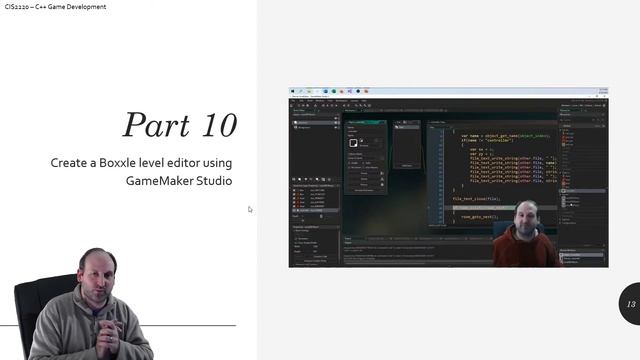Switch to the Workspace 1 tab
Image resolution: width=640 pixels, height=360 pixels.
pos(350,110)
